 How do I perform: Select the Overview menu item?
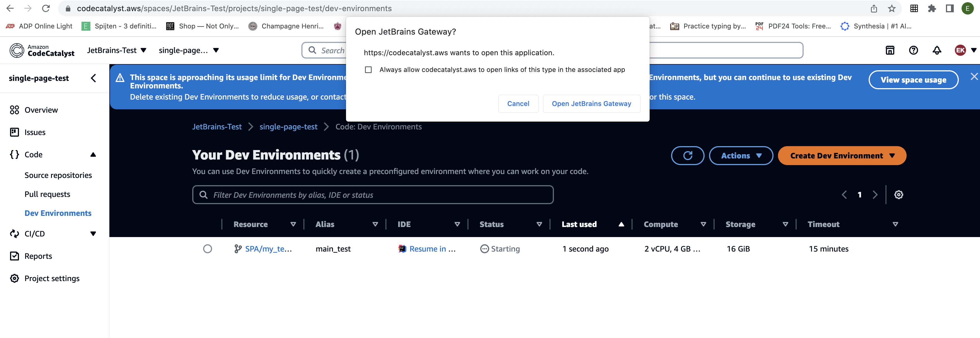pos(41,109)
